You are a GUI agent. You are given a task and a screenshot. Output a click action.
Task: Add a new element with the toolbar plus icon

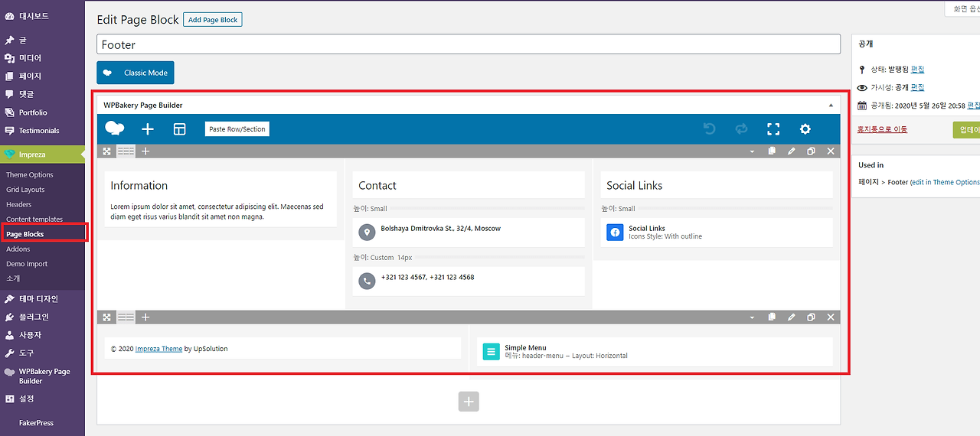coord(148,129)
